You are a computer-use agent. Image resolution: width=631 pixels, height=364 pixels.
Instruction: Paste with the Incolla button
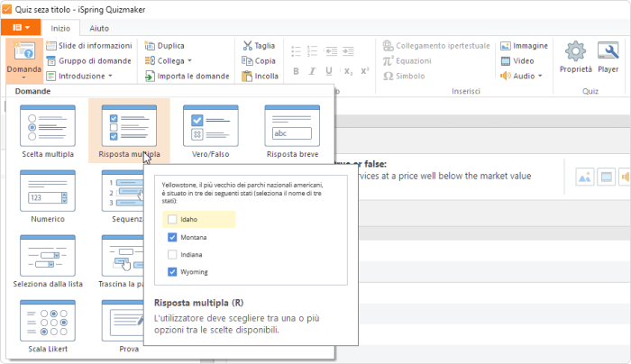coord(260,76)
